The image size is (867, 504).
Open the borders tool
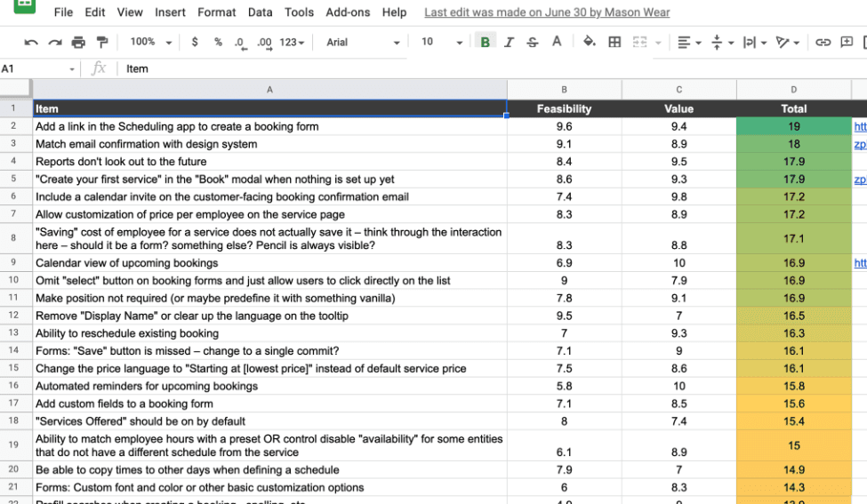[x=614, y=42]
